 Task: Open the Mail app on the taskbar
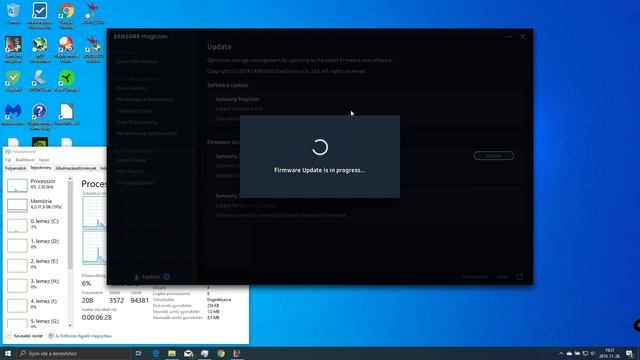pos(188,353)
